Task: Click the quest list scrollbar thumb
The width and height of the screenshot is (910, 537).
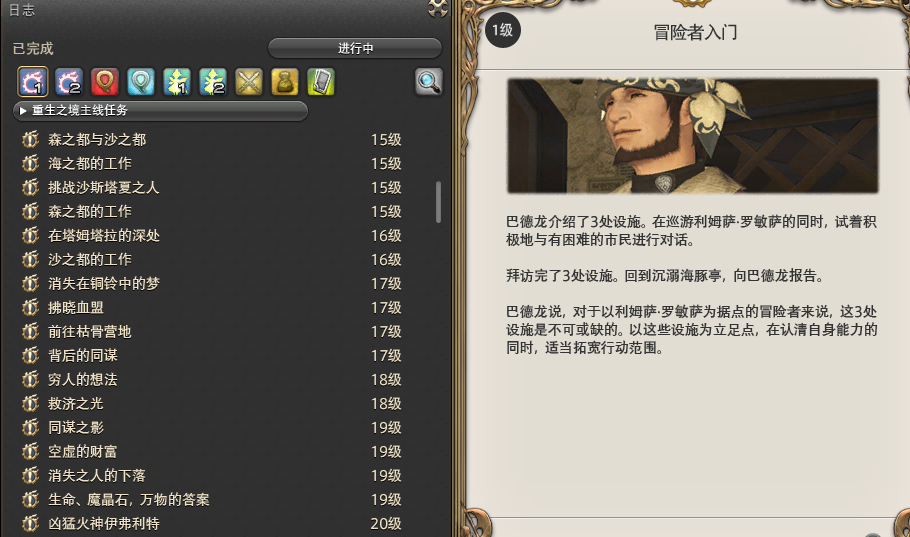Action: (x=438, y=202)
